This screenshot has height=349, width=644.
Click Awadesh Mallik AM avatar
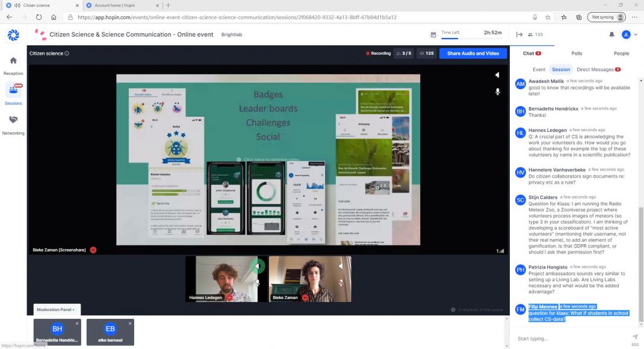click(521, 84)
